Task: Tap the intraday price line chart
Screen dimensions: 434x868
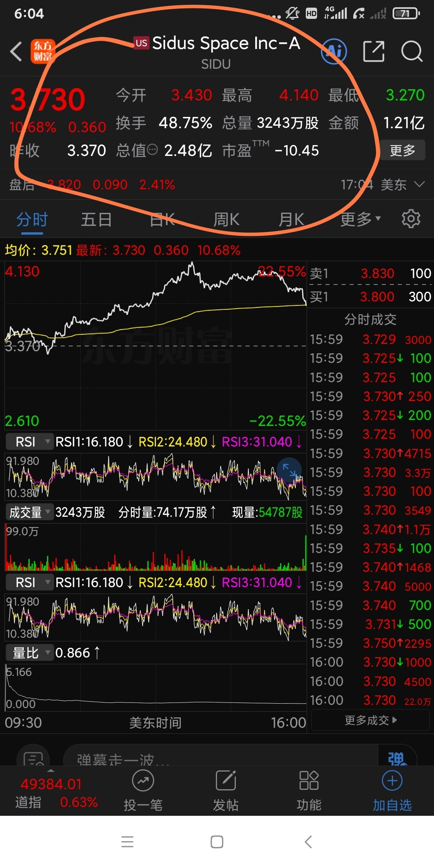Action: [x=155, y=346]
